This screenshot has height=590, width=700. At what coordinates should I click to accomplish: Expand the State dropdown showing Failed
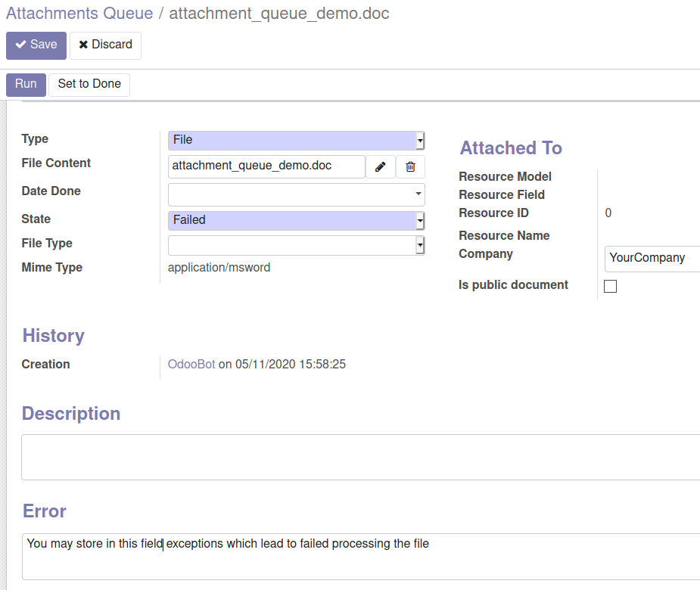pos(296,220)
